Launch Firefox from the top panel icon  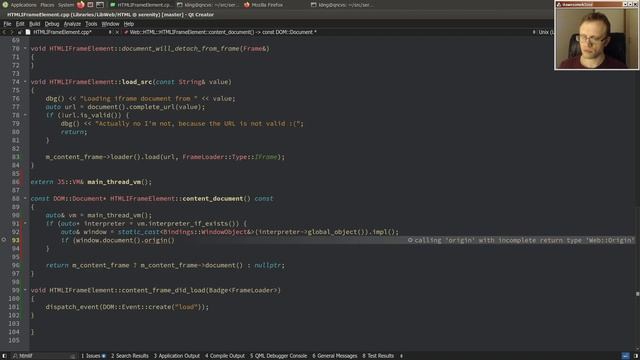click(80, 5)
